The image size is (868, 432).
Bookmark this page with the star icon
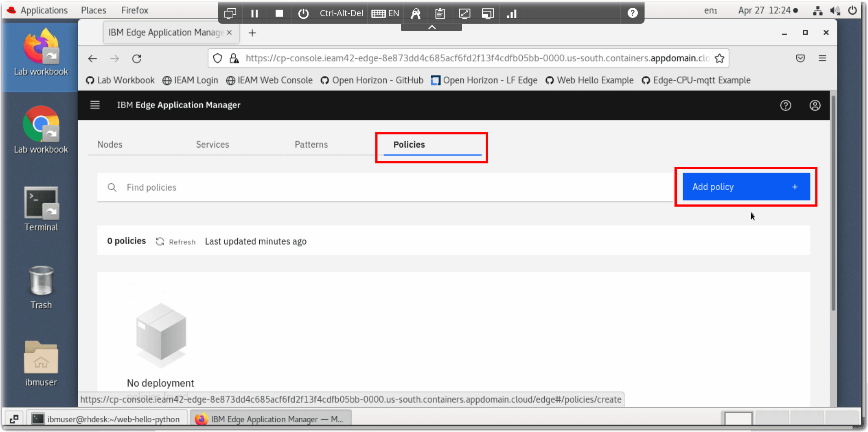click(x=720, y=58)
